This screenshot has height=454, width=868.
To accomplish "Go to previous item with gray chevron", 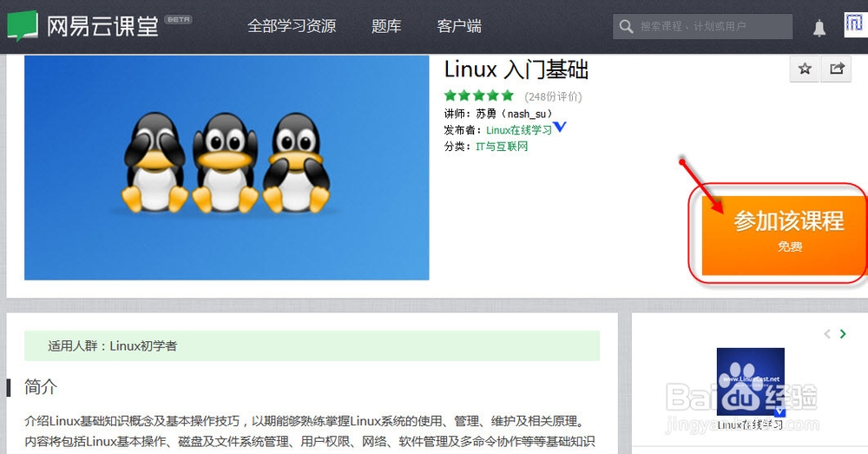I will 827,334.
